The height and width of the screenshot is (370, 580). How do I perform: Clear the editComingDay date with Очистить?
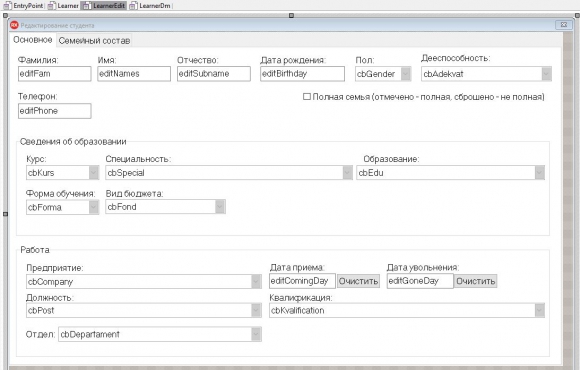tap(358, 281)
